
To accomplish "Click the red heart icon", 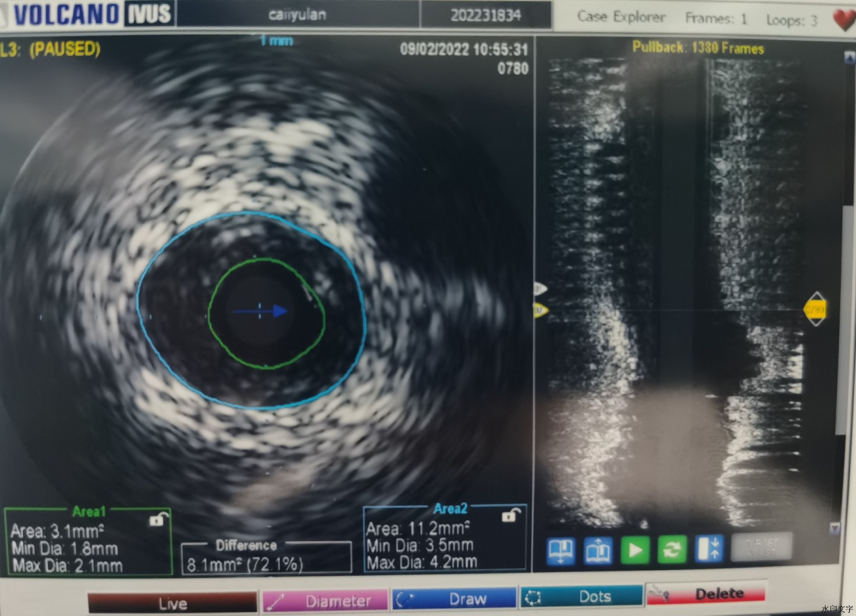I will (x=843, y=20).
